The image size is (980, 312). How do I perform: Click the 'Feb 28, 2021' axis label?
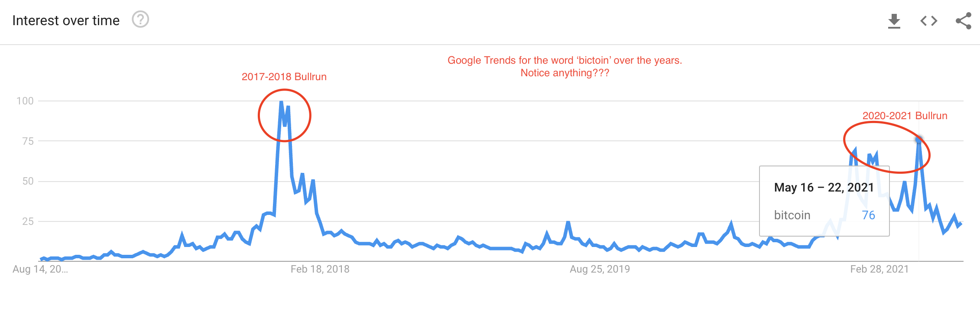pos(879,269)
